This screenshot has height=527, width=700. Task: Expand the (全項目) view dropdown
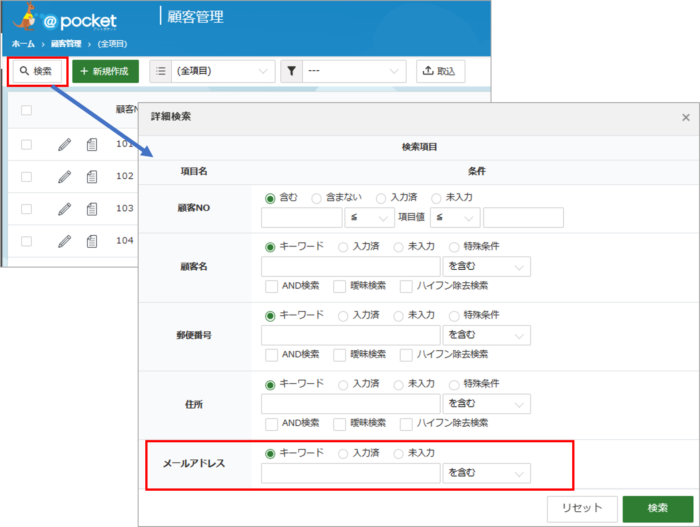click(x=223, y=71)
